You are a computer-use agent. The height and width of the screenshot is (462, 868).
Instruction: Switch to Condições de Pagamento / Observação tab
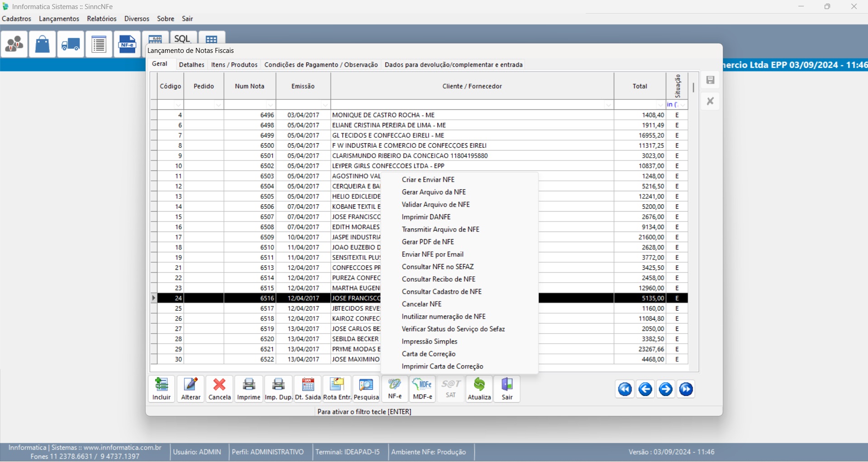click(321, 65)
